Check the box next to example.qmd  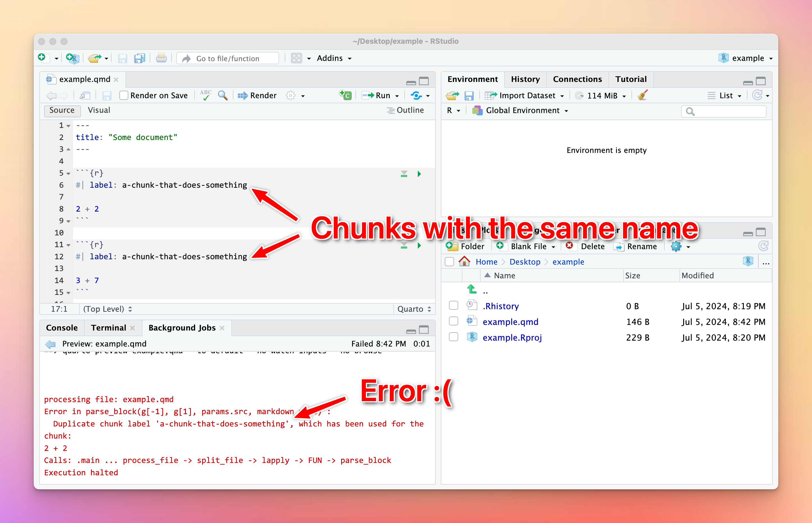click(x=453, y=321)
